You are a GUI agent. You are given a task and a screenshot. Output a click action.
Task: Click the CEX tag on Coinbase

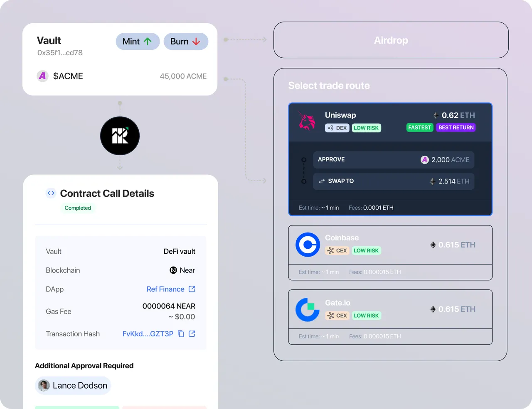coord(337,251)
